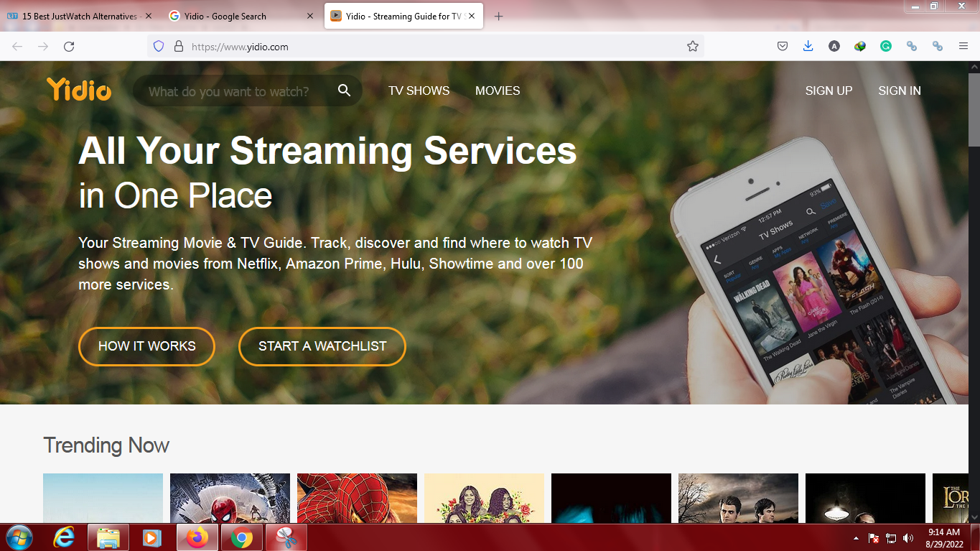
Task: Click the Grammarly extension icon
Action: 886,46
